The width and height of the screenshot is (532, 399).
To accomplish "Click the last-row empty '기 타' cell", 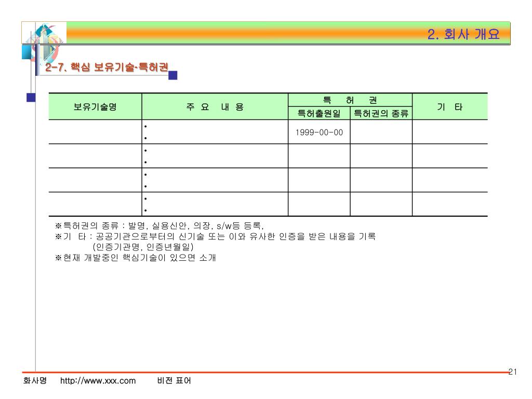I will click(450, 204).
